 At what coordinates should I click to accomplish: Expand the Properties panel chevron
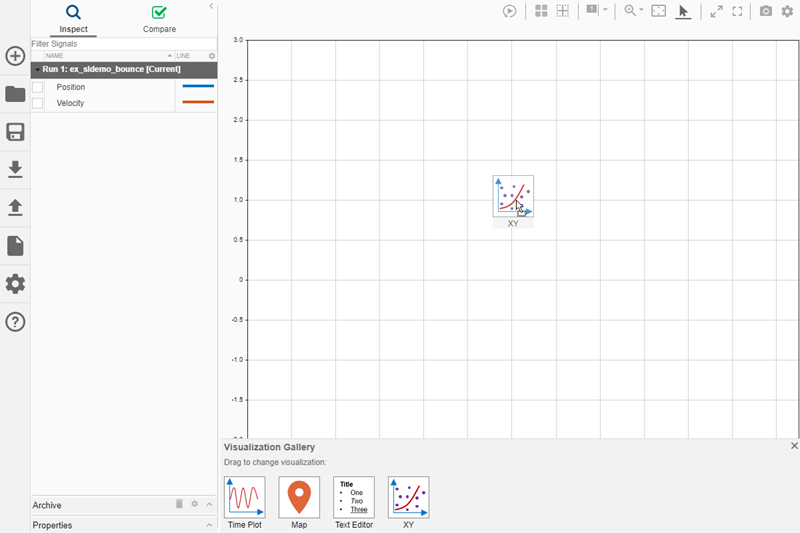pos(209,525)
